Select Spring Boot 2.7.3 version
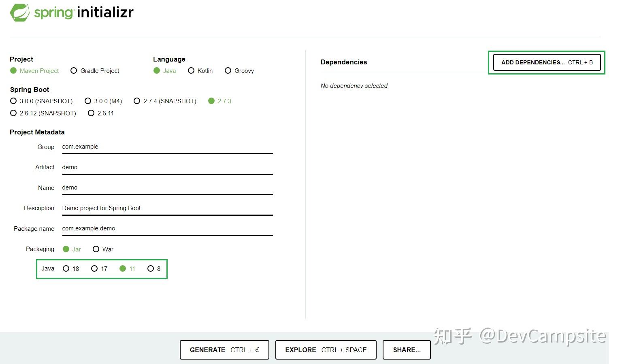 211,101
